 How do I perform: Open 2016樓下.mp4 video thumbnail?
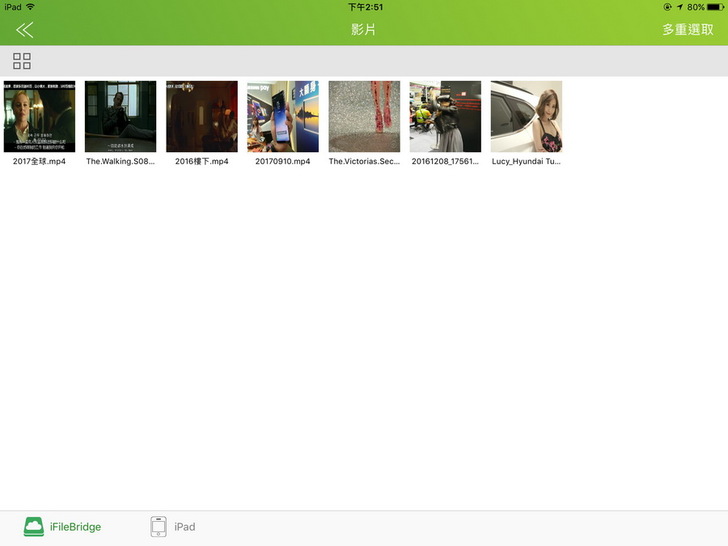coord(202,117)
